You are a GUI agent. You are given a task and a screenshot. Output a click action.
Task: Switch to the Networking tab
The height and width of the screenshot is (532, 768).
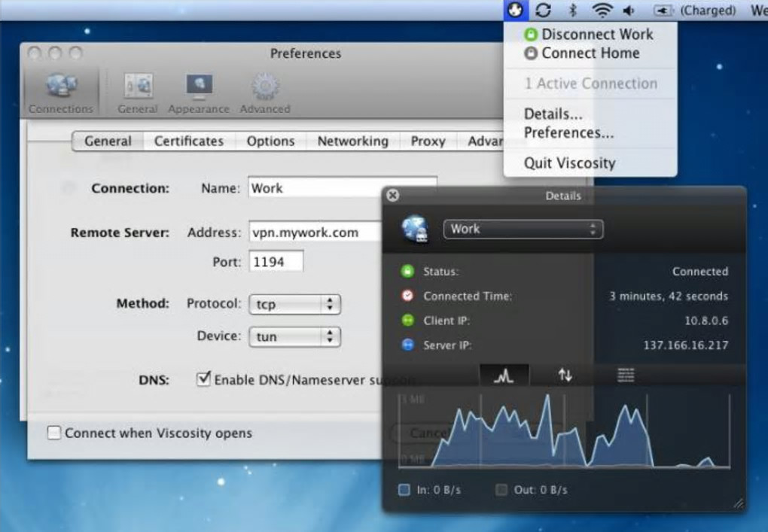click(353, 141)
